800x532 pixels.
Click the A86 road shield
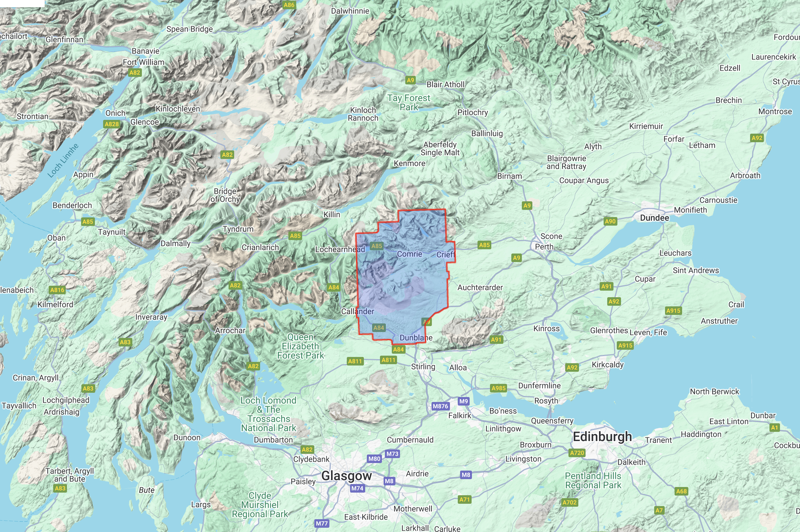[x=289, y=5]
